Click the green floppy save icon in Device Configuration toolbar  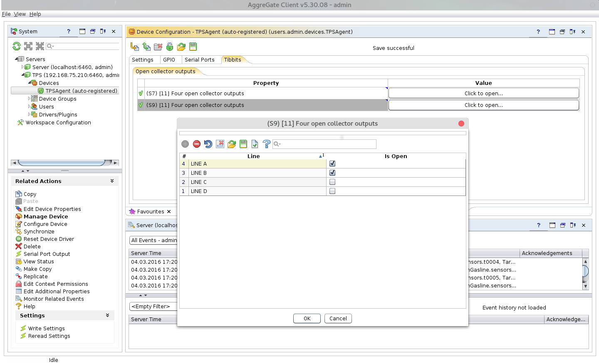click(x=193, y=47)
